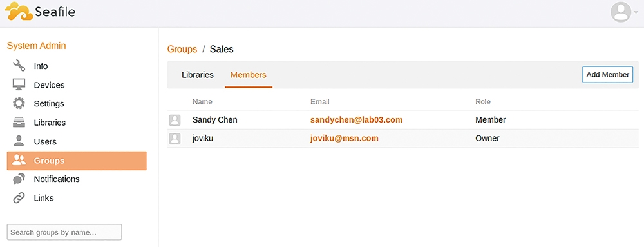Click the Links chain icon
644x247 pixels.
coord(19,198)
